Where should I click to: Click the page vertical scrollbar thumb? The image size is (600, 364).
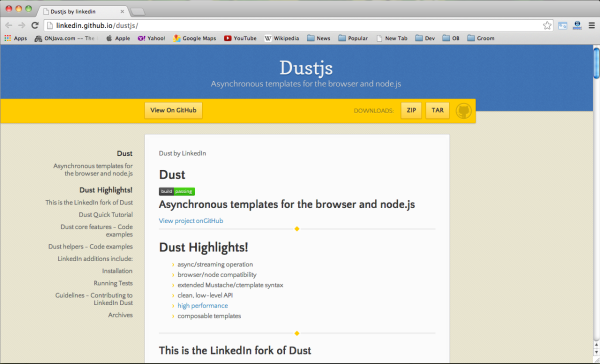[x=596, y=63]
